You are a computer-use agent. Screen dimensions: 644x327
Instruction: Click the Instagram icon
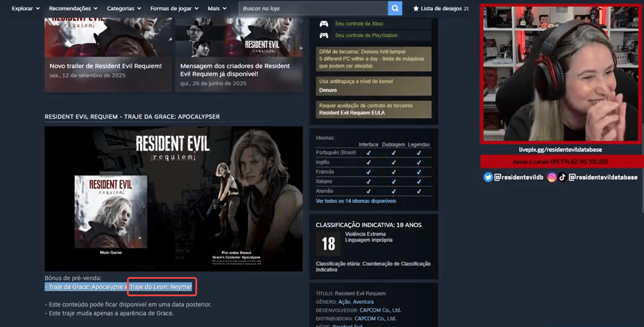(x=552, y=177)
